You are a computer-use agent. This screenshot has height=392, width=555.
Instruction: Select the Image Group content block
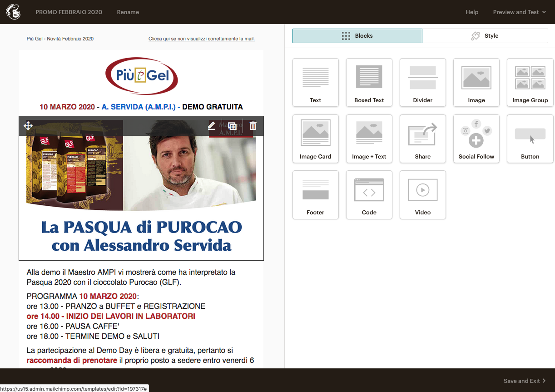tap(530, 83)
